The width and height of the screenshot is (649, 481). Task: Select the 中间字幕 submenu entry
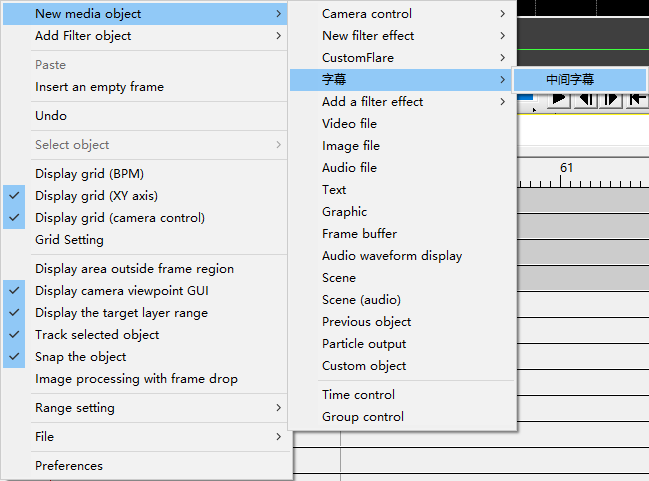click(570, 80)
